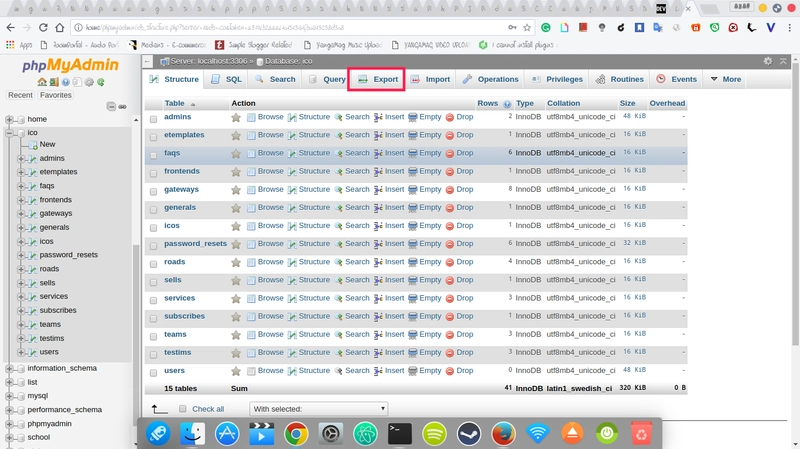Screen dimensions: 800x449
Task: Bookmark the page with star icon
Action: coord(527,28)
